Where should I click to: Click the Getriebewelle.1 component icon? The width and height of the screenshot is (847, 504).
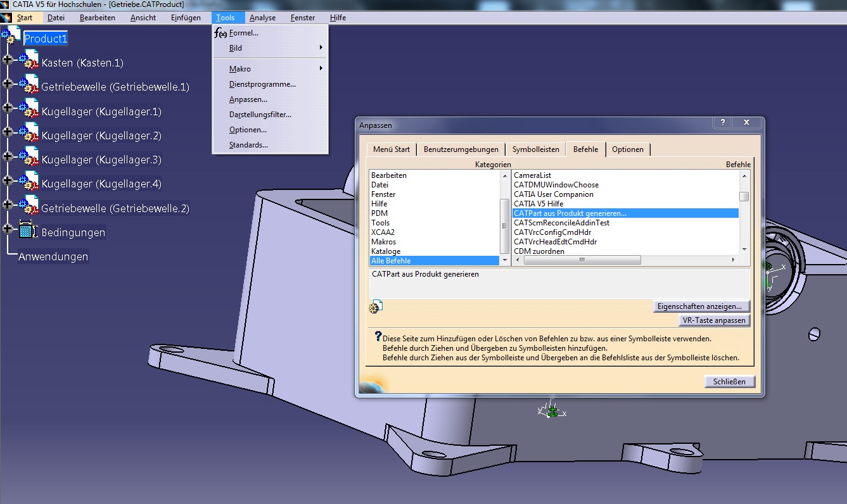pos(29,85)
